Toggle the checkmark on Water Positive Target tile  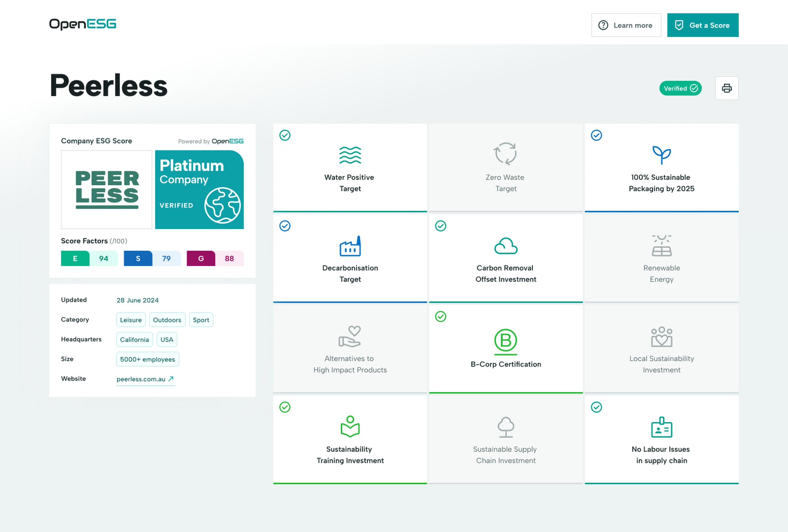285,135
